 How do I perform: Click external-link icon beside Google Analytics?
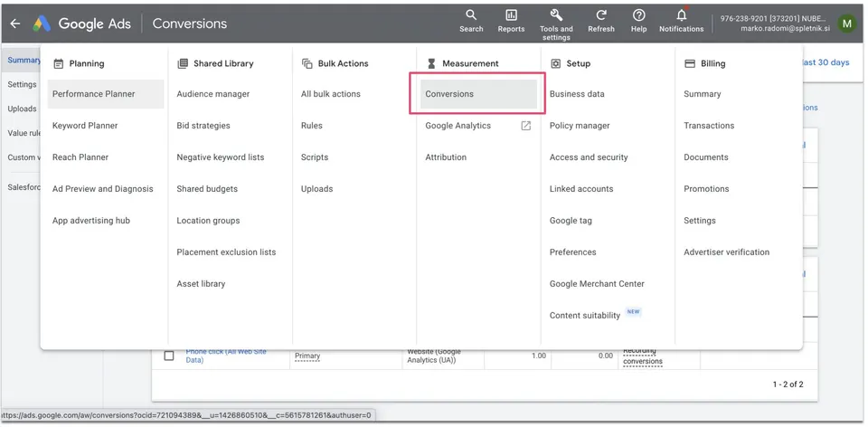coord(526,126)
